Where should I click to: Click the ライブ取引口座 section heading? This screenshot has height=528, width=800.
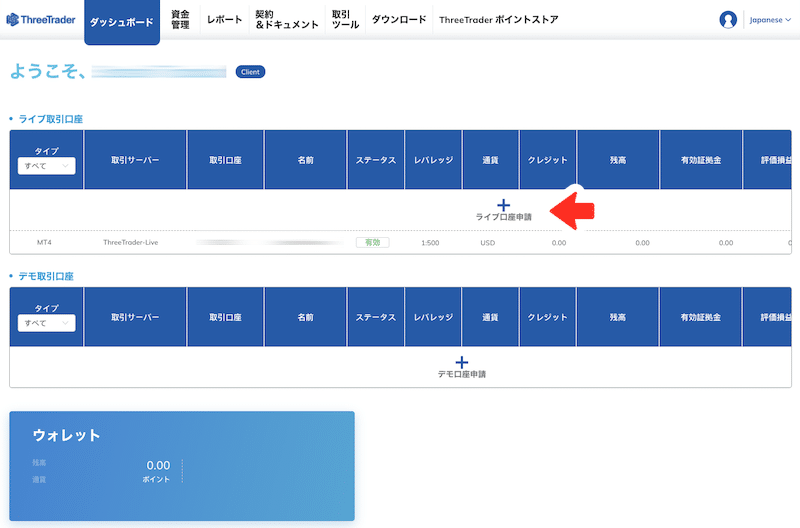click(x=51, y=119)
